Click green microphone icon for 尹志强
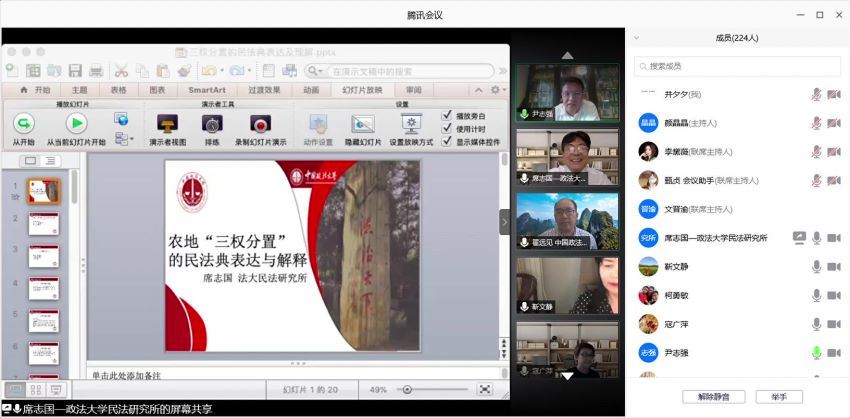This screenshot has width=850, height=418. (x=816, y=353)
